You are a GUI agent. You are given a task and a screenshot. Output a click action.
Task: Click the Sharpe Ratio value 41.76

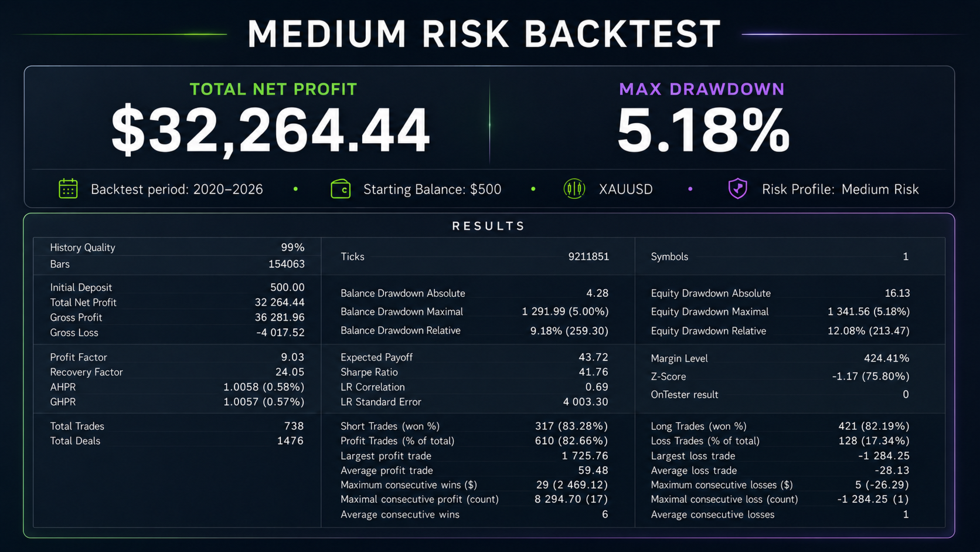click(593, 372)
